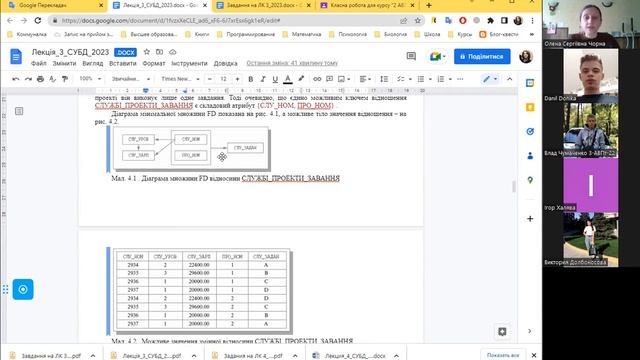
Task: Open the Times New Roman font dropdown
Action: point(180,79)
